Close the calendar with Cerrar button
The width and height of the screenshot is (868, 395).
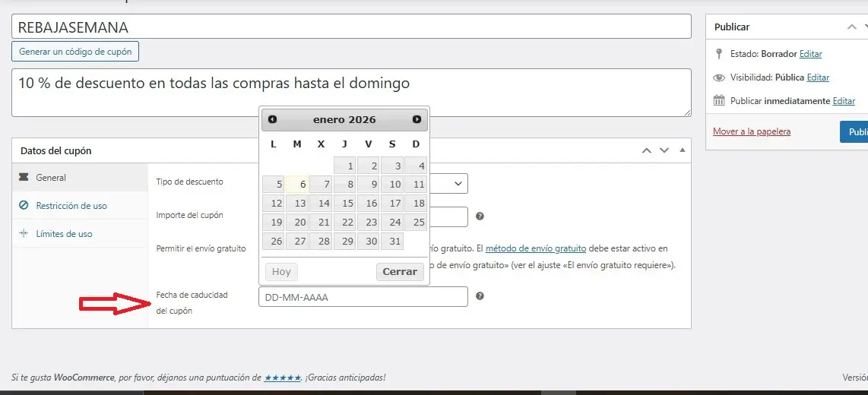[x=400, y=272]
